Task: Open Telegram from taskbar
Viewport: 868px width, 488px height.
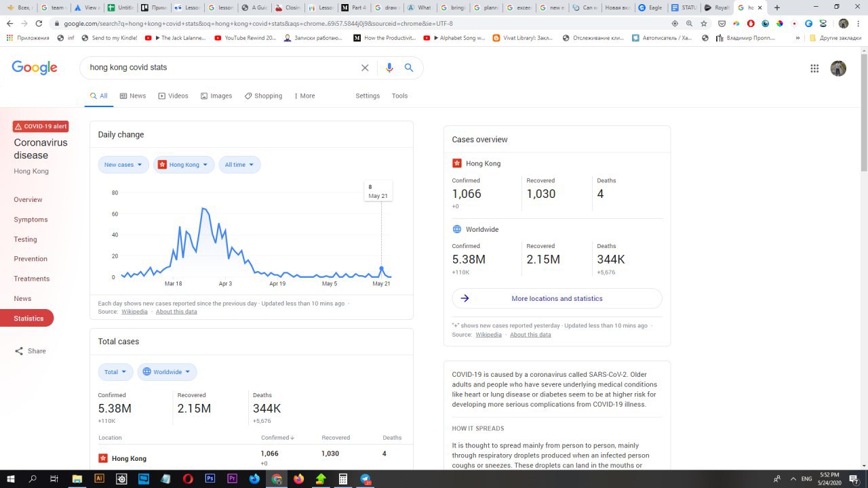Action: click(x=366, y=479)
